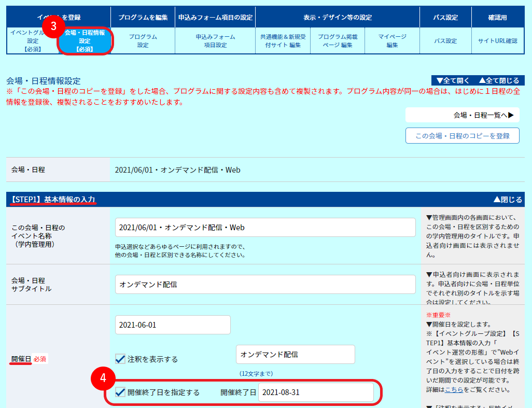Click the annotation text field オンデマンド配信
The width and height of the screenshot is (532, 408).
click(x=296, y=355)
